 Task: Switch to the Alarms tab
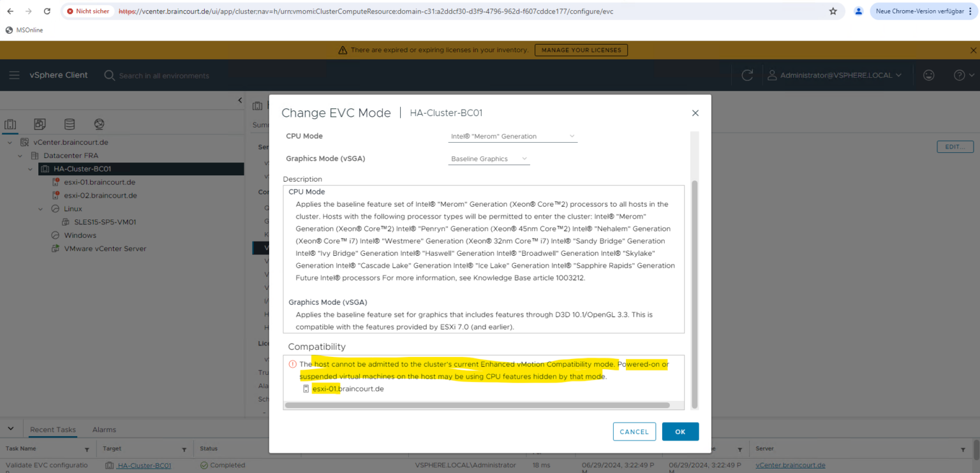(103, 429)
